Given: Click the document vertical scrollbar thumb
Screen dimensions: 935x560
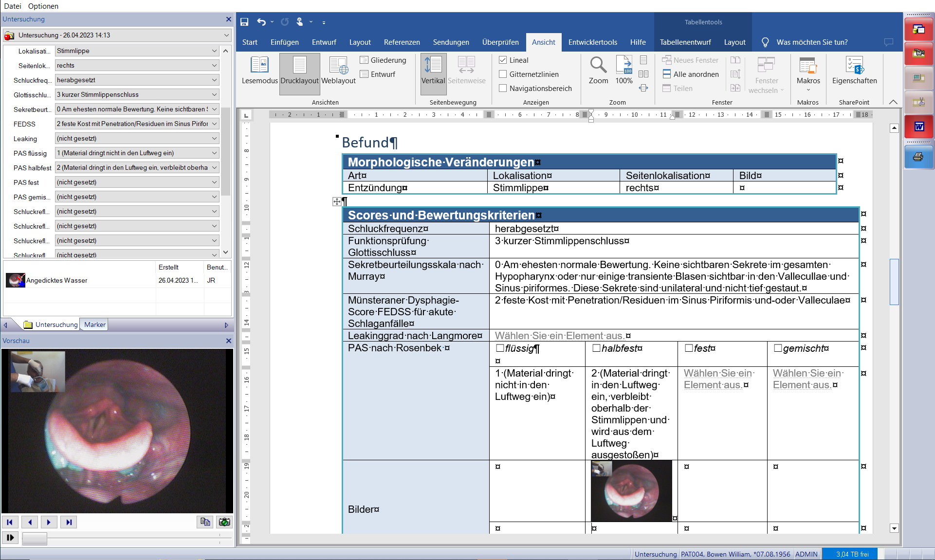Looking at the screenshot, I should (x=894, y=282).
